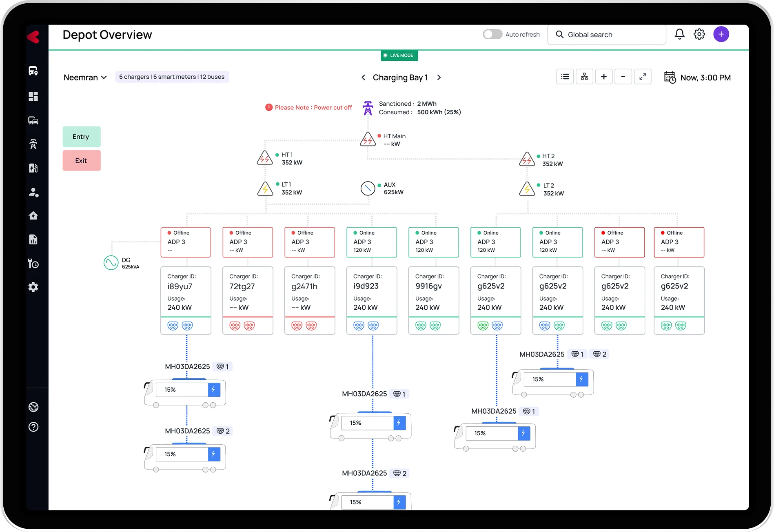Zoom in on the depot diagram
The image size is (774, 532).
pyautogui.click(x=604, y=77)
